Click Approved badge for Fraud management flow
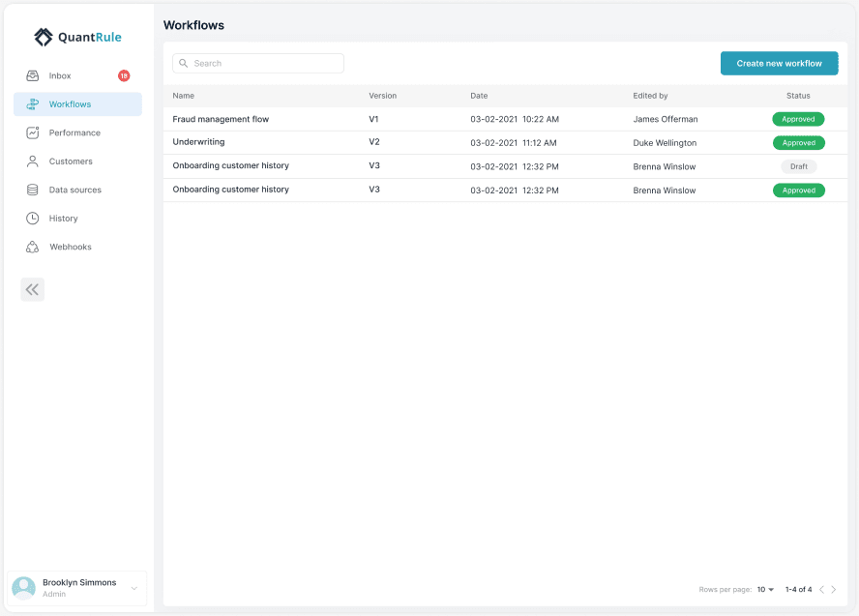859x616 pixels. coord(798,119)
